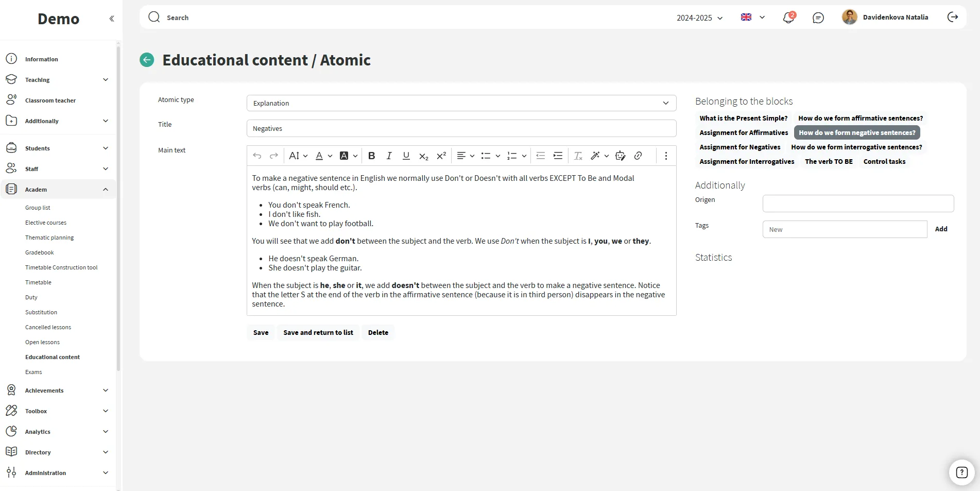Click the green back arrow button
980x491 pixels.
pos(147,60)
